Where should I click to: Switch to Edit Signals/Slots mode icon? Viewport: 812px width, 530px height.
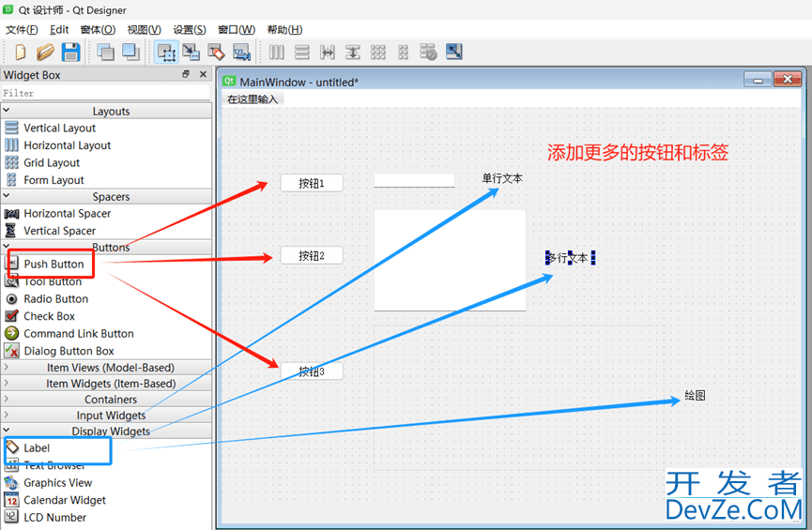tap(192, 53)
